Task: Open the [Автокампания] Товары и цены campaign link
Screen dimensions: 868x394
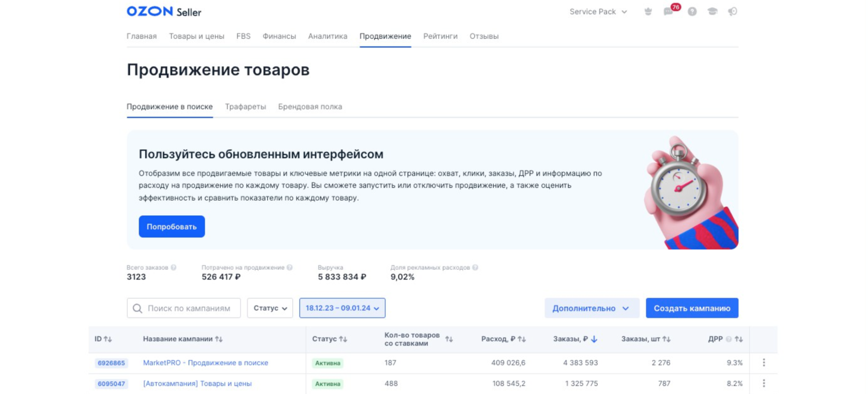Action: point(197,383)
